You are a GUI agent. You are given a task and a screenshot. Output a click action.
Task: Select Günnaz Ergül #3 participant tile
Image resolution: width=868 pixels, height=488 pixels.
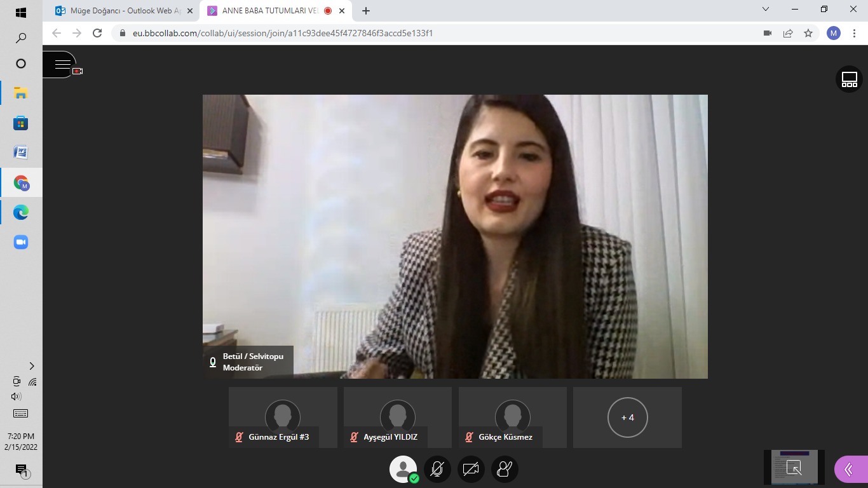(x=283, y=417)
